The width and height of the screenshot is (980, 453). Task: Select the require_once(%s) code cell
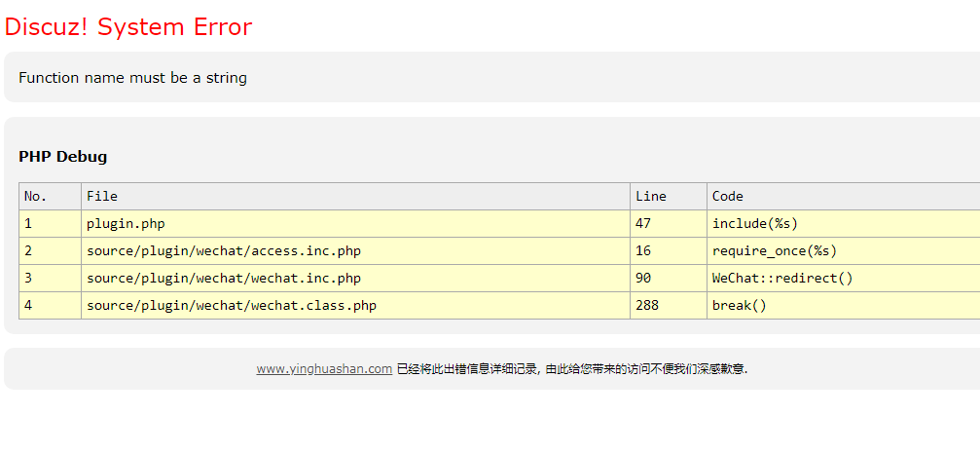pos(844,251)
